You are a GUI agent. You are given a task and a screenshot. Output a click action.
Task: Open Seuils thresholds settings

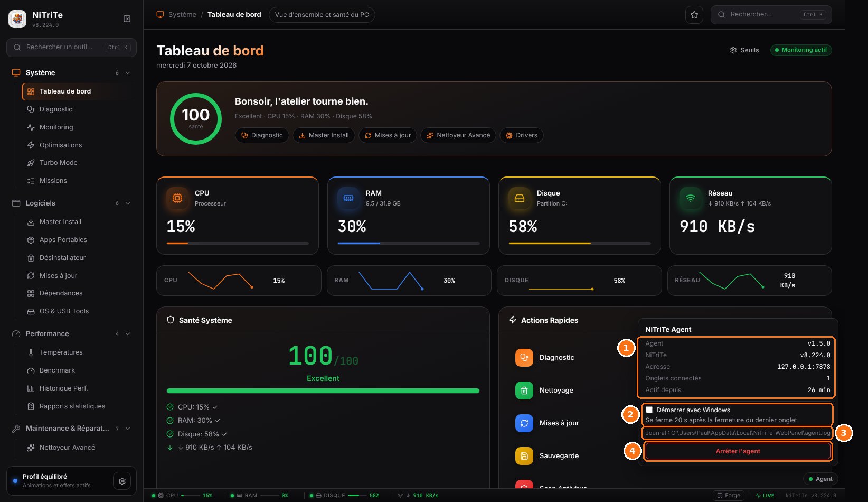tap(744, 50)
